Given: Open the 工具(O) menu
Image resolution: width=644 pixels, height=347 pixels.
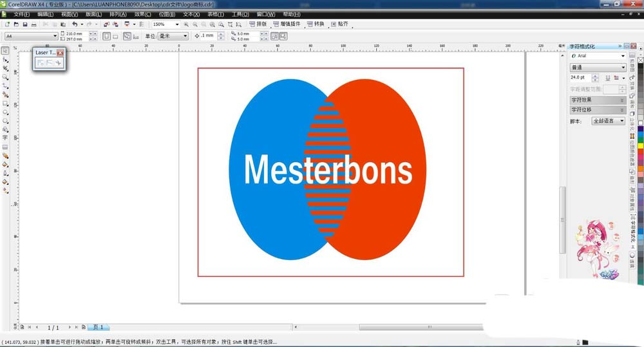Looking at the screenshot, I should point(240,14).
